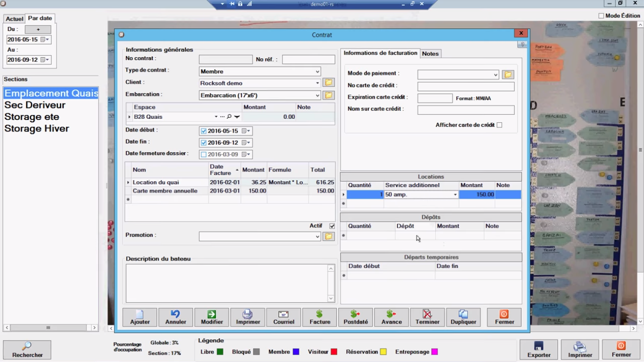Open the Mode de paiement dropdown
644x362 pixels.
pyautogui.click(x=495, y=75)
